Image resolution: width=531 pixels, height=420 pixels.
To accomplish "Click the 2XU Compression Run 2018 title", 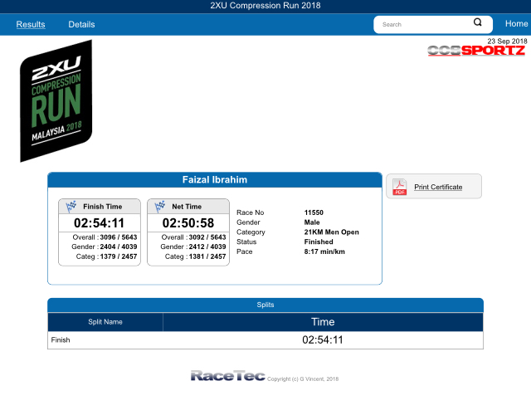I will point(265,6).
